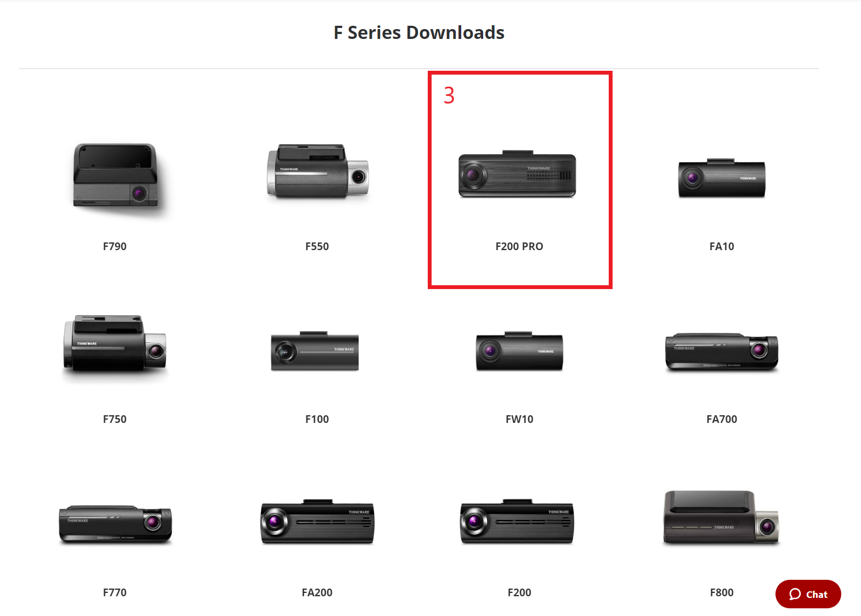This screenshot has height=616, width=861.
Task: Open the Chat support button
Action: 808,594
